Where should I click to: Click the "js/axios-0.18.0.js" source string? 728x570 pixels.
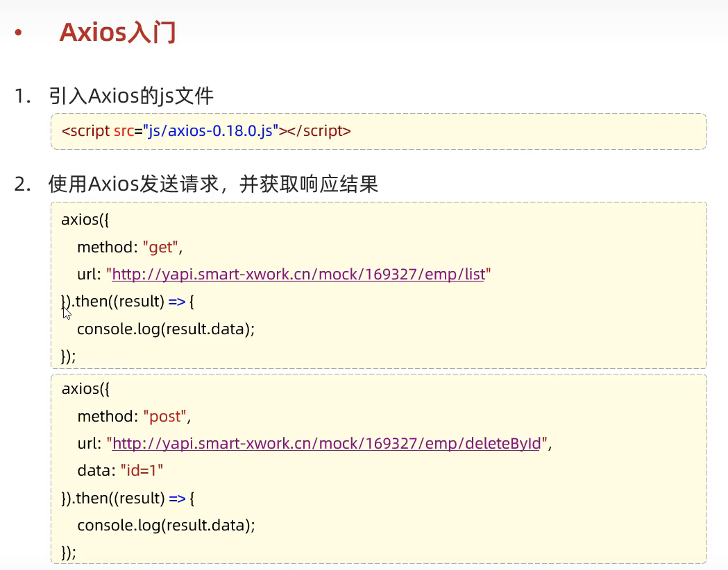pyautogui.click(x=210, y=130)
